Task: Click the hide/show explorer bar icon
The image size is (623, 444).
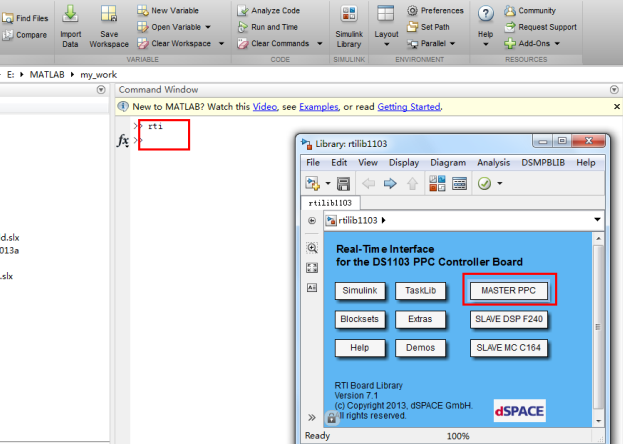Action: coord(312,221)
